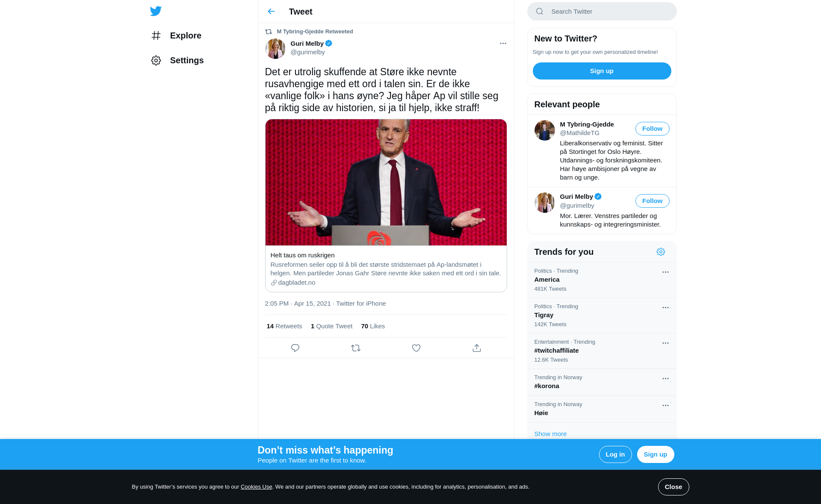Open more options on Guri Melby's tweet
821x504 pixels.
[x=503, y=43]
